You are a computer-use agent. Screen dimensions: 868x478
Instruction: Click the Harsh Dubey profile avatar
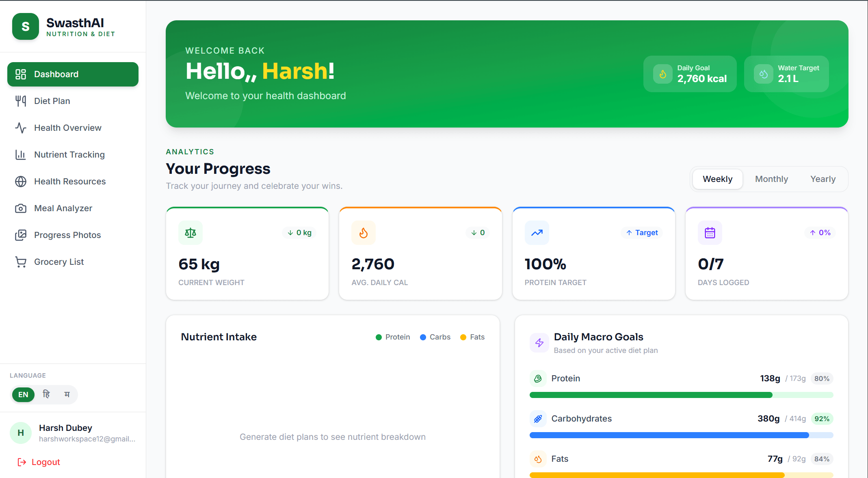(21, 433)
